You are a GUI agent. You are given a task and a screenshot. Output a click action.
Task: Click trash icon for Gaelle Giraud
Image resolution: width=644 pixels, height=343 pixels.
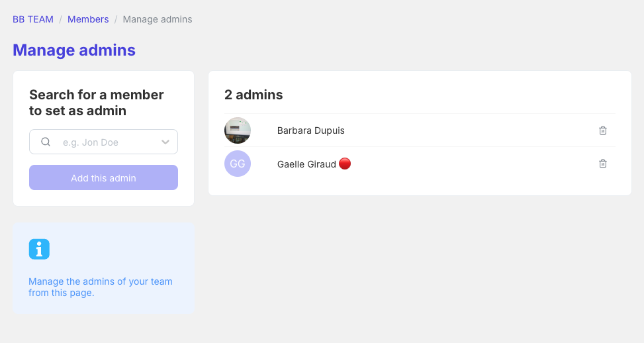pyautogui.click(x=602, y=164)
